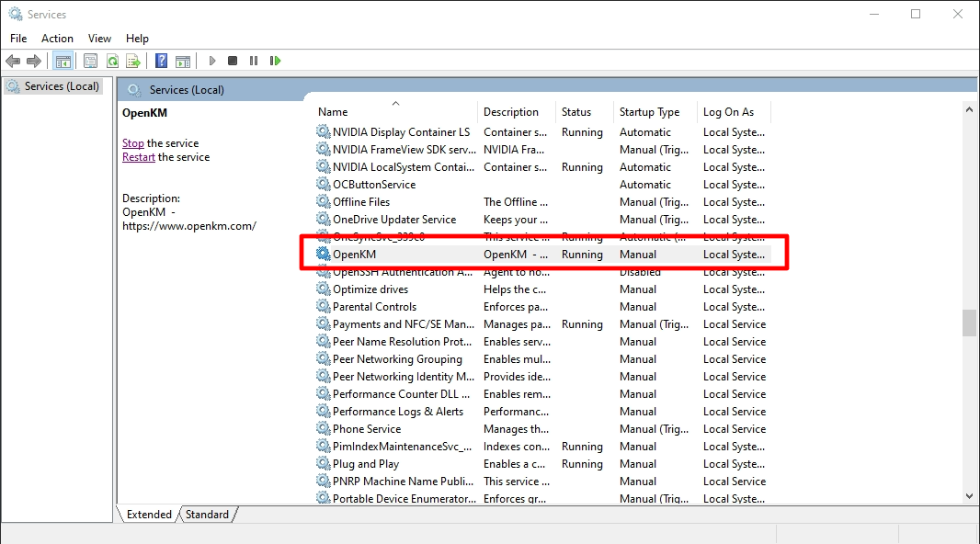Click the Export List toolbar icon
The width and height of the screenshot is (980, 544).
point(133,62)
